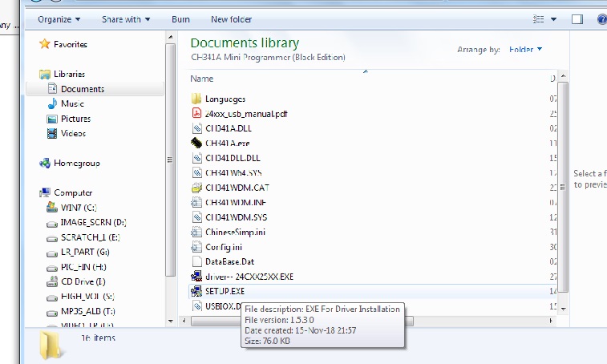607x364 pixels.
Task: Click the Favorites star icon
Action: tap(45, 44)
